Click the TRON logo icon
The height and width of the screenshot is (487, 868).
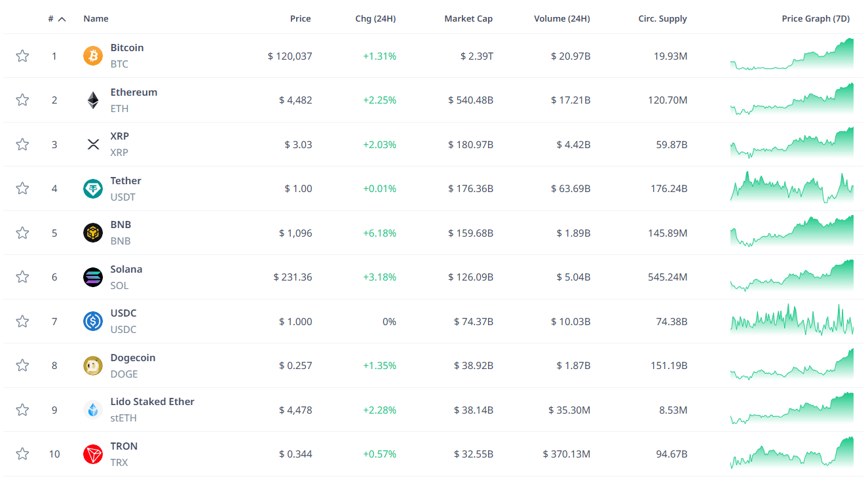tap(93, 454)
